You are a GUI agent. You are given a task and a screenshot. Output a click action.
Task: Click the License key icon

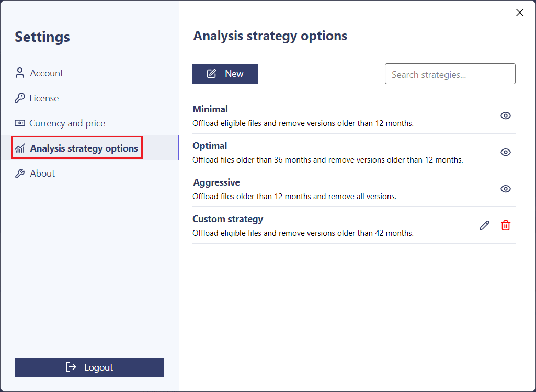[x=20, y=98]
